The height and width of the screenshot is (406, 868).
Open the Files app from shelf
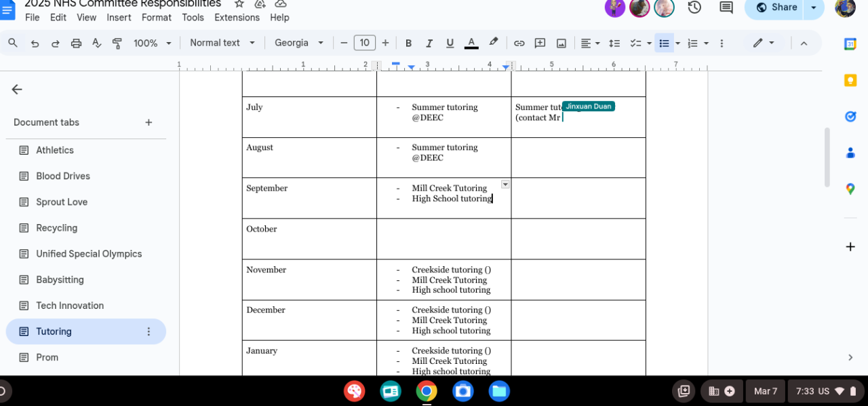coord(499,391)
